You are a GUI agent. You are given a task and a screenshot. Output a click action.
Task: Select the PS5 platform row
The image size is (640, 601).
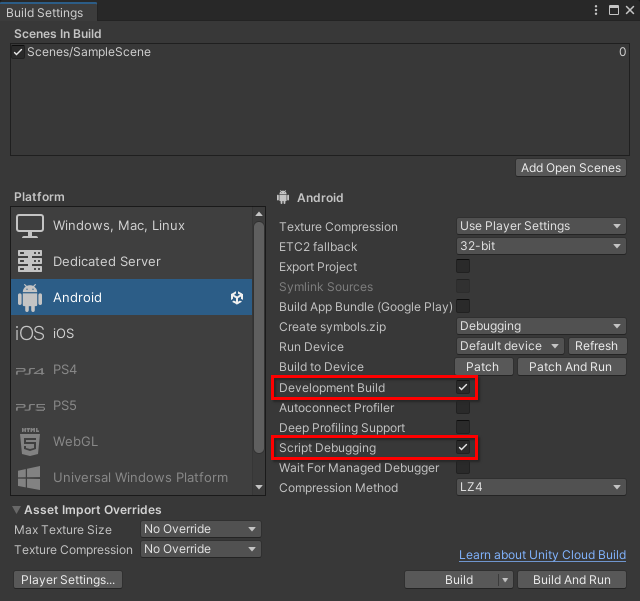coord(132,405)
